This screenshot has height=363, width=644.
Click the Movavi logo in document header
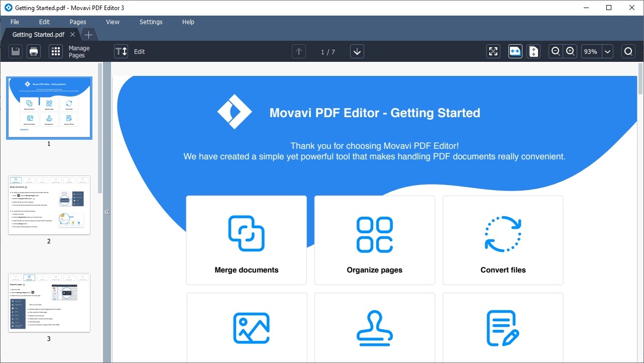235,112
